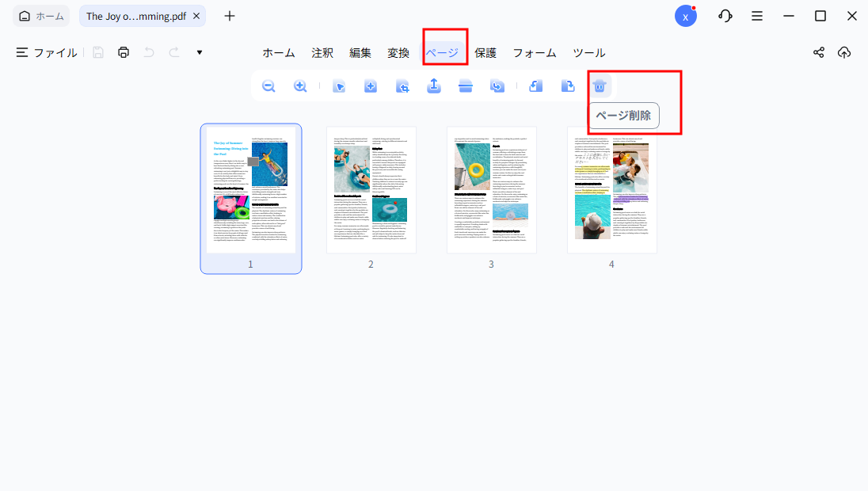Open the main menu icon top right
This screenshot has width=868, height=491.
[756, 15]
